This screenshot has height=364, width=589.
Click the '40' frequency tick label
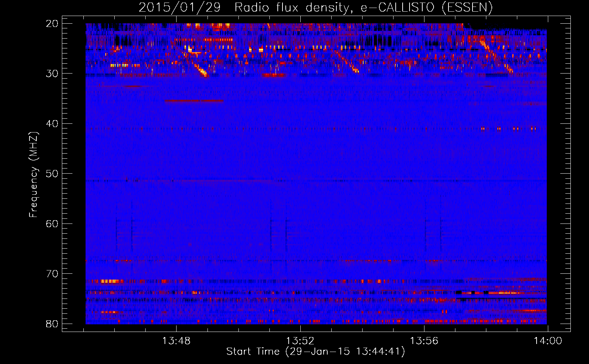(x=52, y=124)
